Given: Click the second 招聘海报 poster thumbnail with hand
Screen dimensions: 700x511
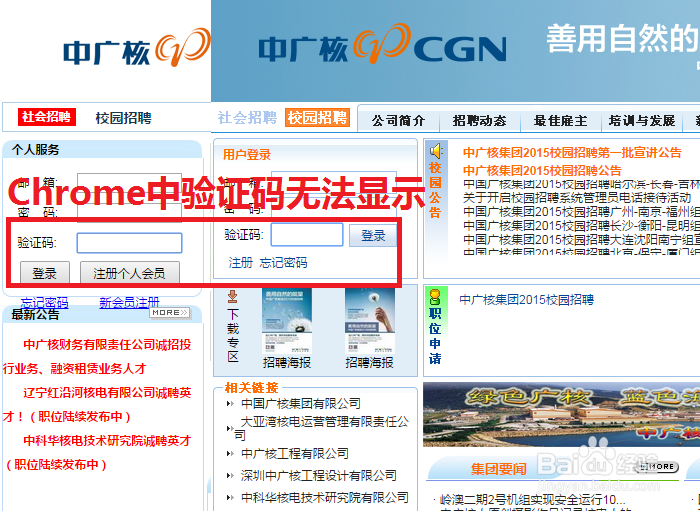Looking at the screenshot, I should (x=370, y=321).
